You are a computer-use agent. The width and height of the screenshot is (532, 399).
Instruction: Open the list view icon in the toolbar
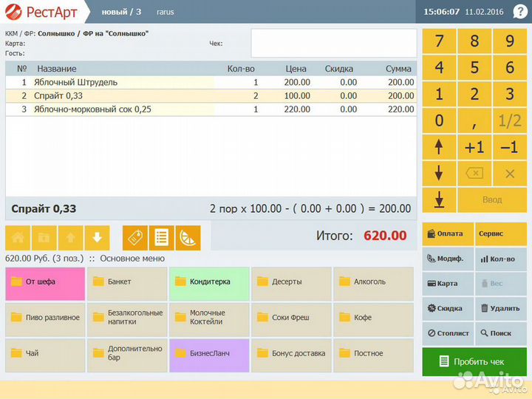point(161,238)
